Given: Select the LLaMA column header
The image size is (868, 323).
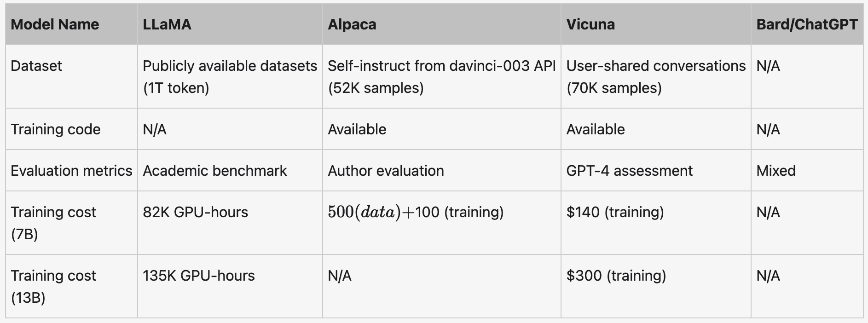Looking at the screenshot, I should 230,24.
